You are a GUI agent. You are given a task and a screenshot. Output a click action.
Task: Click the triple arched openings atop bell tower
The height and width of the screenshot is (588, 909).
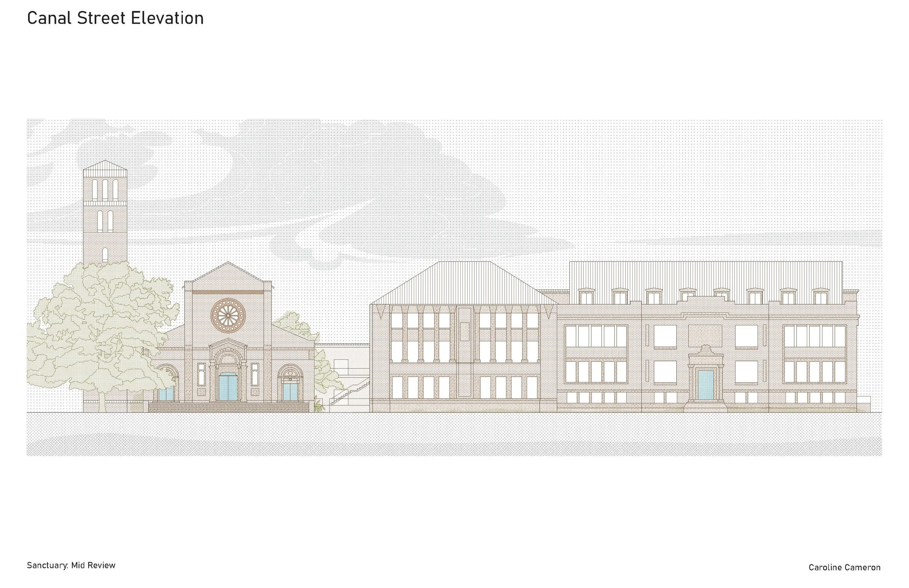pos(105,190)
